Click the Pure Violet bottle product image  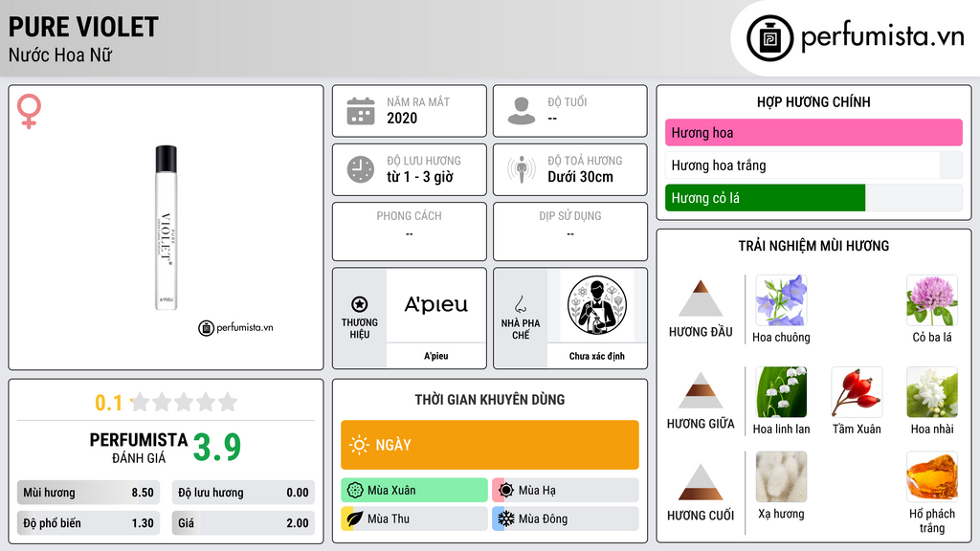166,228
